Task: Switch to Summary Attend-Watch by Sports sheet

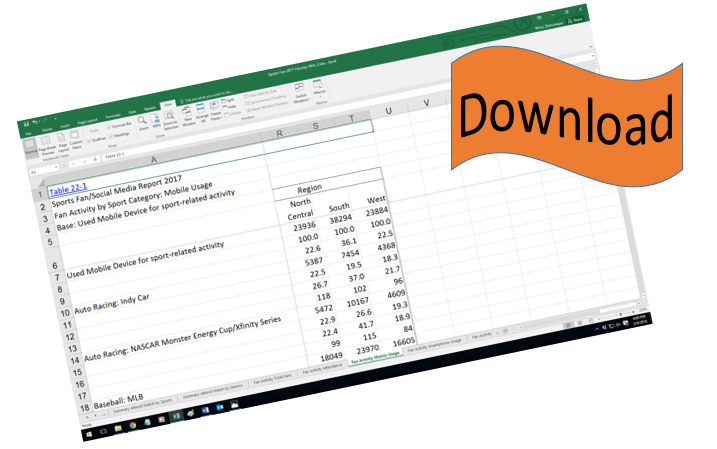Action: [x=143, y=406]
